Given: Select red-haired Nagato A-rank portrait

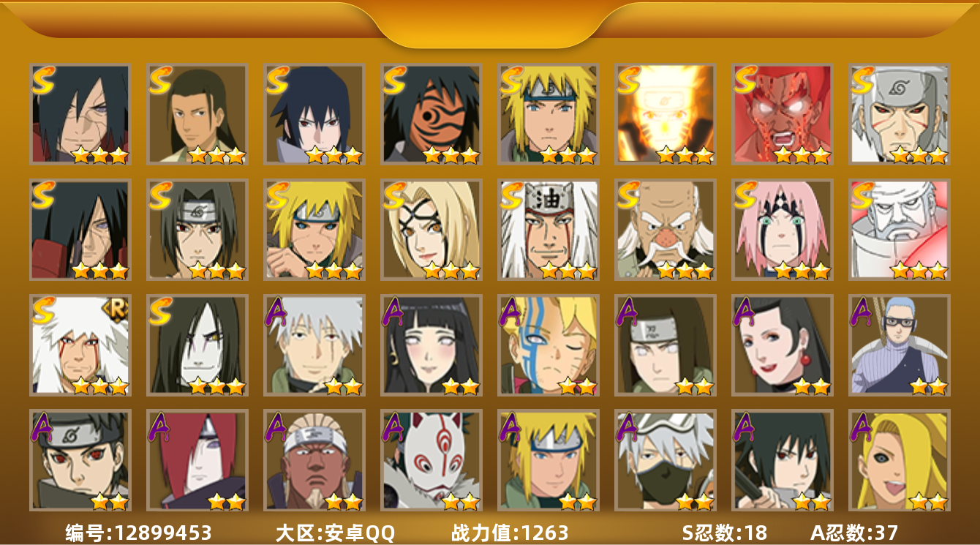Looking at the screenshot, I should pos(197,460).
